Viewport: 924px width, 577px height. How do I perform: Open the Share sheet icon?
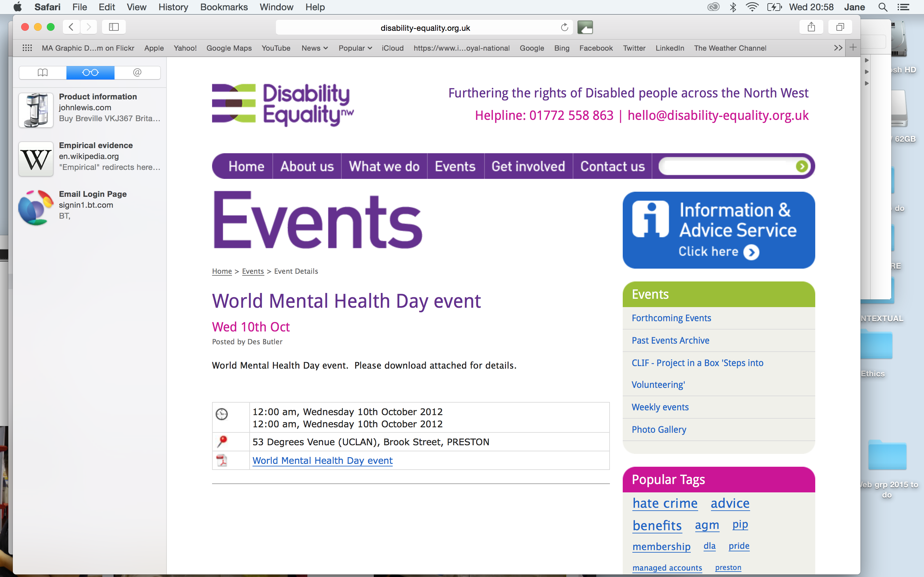click(811, 27)
